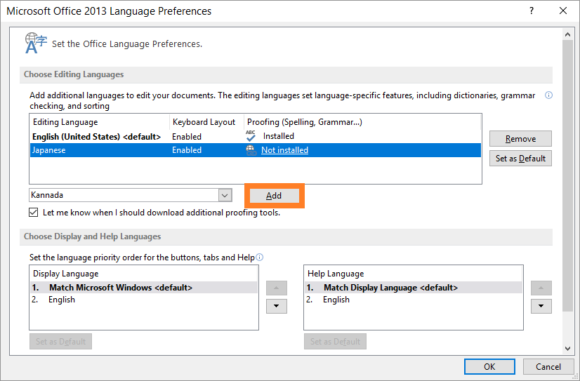Move help language down with arrow button
580x381 pixels.
tap(541, 306)
